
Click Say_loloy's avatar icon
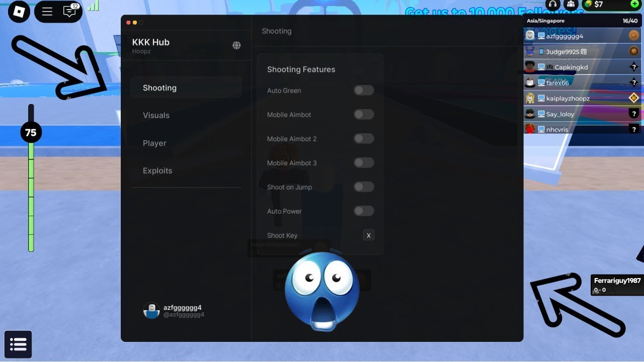[530, 114]
